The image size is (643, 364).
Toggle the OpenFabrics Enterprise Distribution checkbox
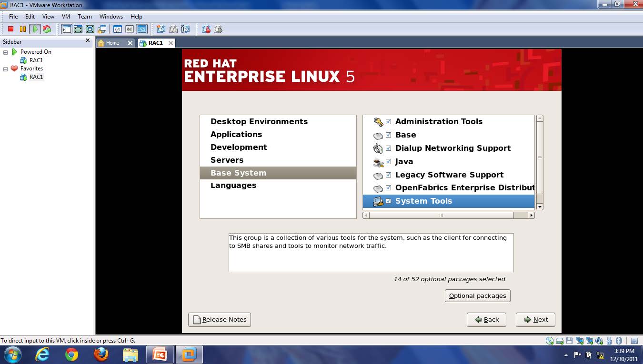[x=388, y=188]
